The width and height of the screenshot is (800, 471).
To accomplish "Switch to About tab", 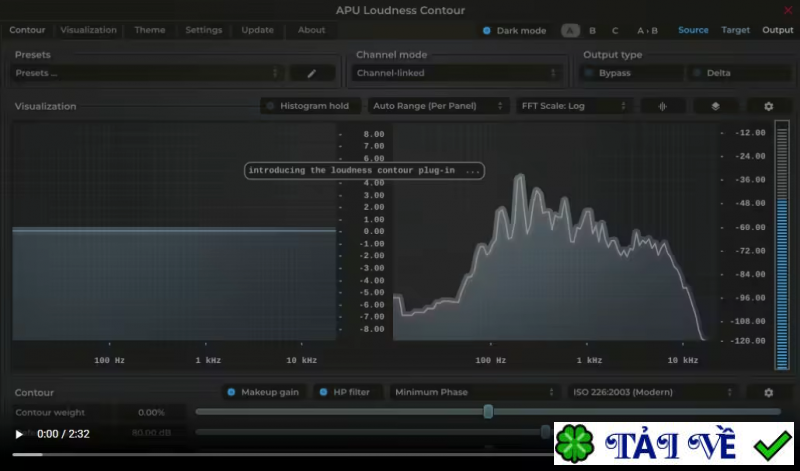I will click(x=311, y=30).
